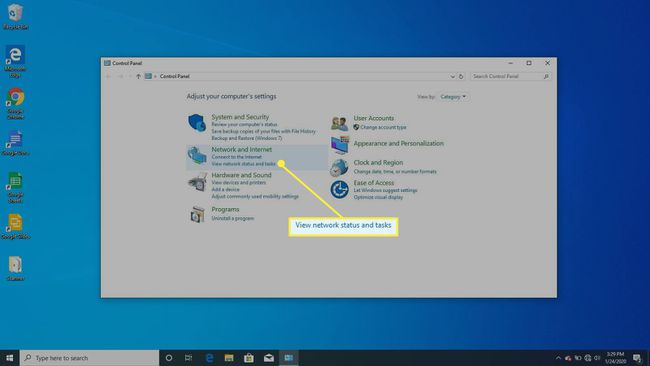Click View devices and printers link
Viewport: 650px width, 366px height.
coord(239,182)
